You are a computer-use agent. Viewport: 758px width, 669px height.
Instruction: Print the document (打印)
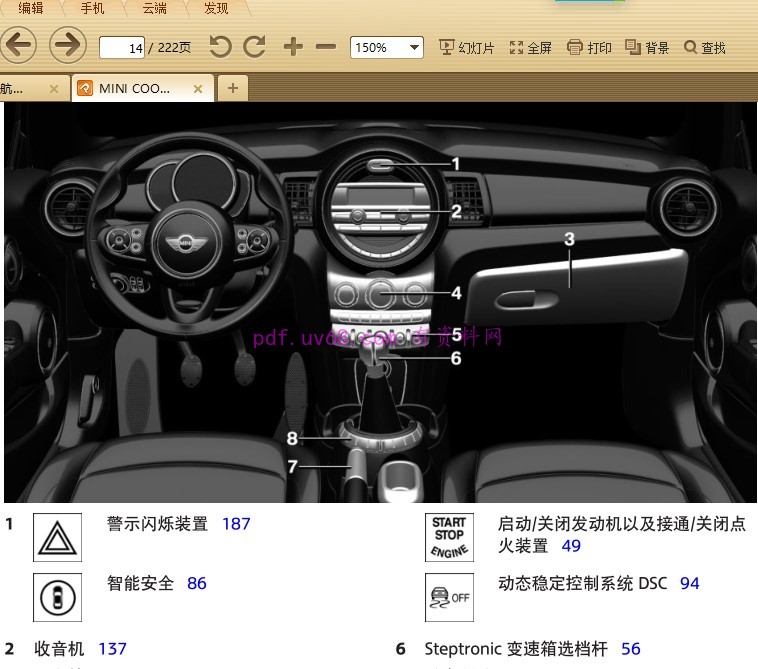point(589,47)
